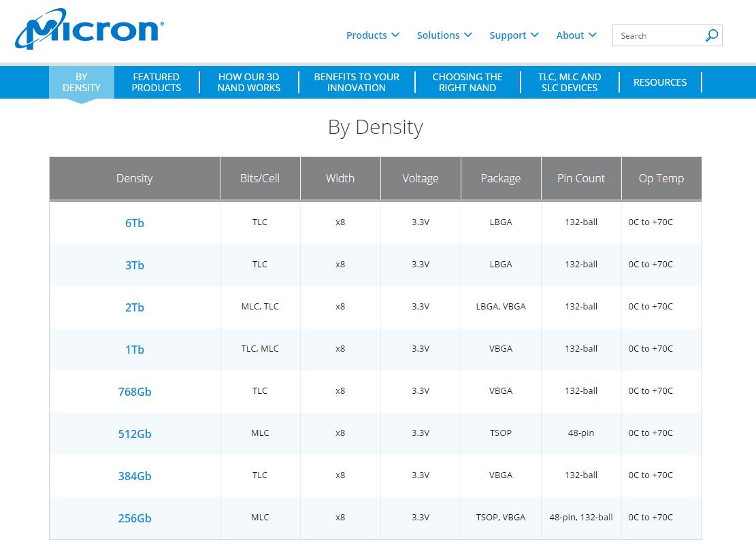
Task: Click the 3Tb density link
Action: pyautogui.click(x=135, y=265)
